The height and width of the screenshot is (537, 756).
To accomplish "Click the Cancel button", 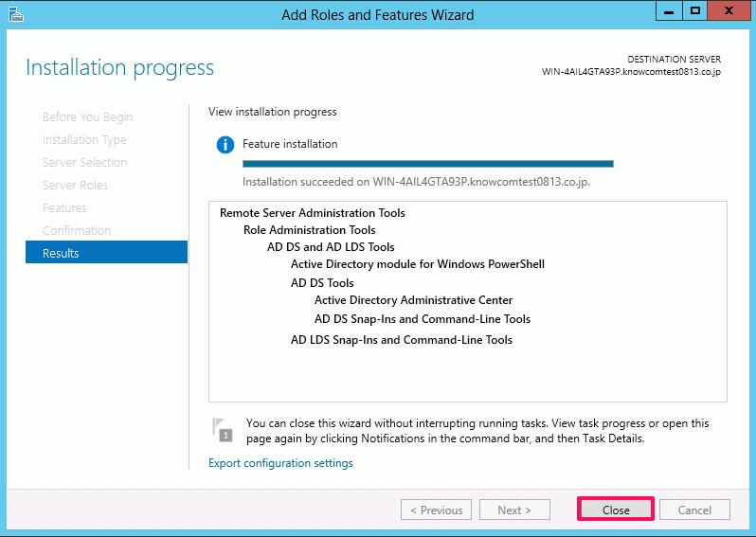I will (694, 510).
